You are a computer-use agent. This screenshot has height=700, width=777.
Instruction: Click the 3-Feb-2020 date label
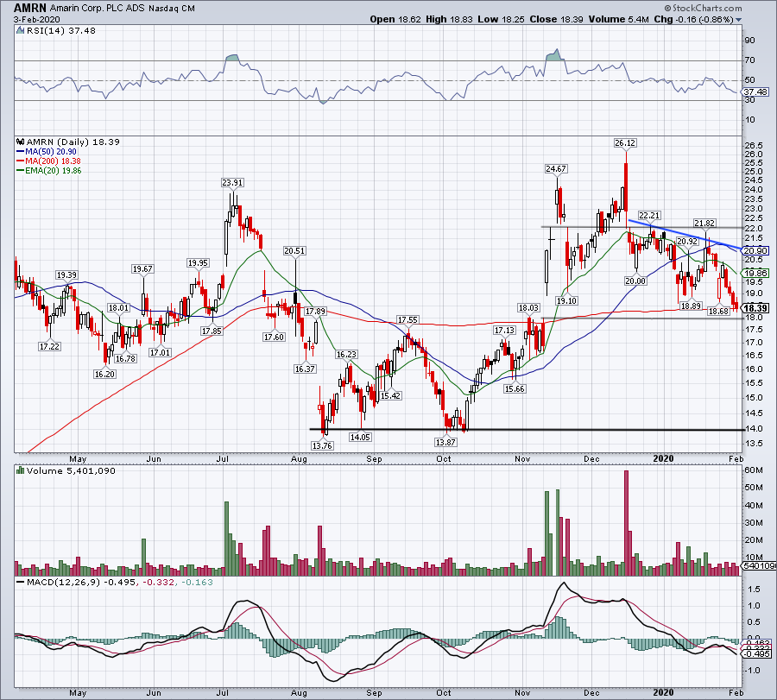(36, 19)
